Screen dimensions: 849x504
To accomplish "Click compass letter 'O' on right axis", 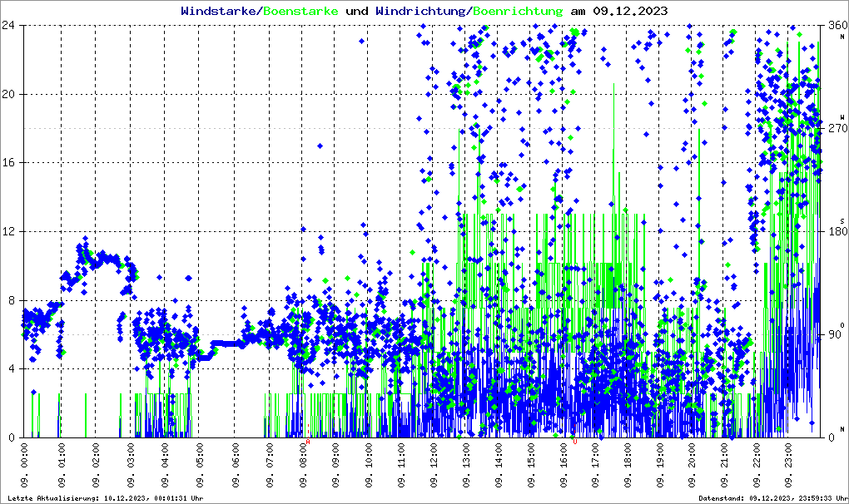I will click(842, 325).
